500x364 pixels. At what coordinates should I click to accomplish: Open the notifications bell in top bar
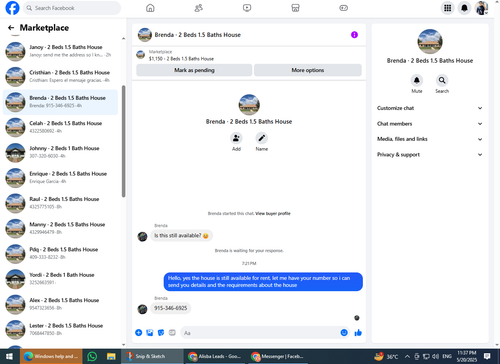pyautogui.click(x=464, y=8)
